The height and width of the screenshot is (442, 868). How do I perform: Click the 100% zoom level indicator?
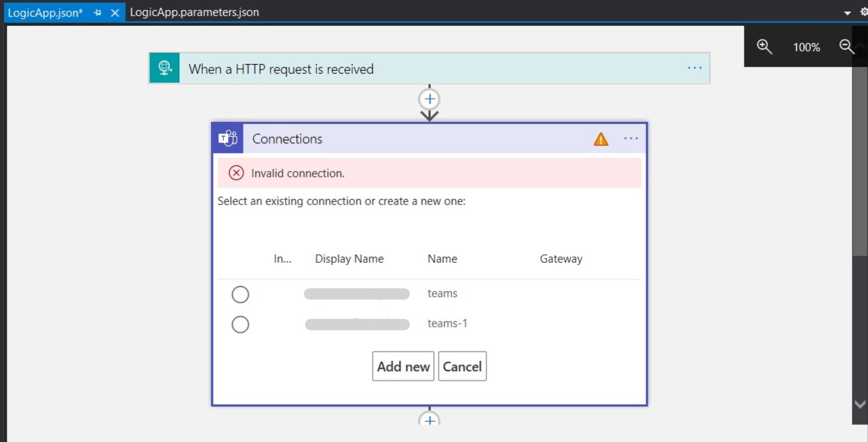806,47
